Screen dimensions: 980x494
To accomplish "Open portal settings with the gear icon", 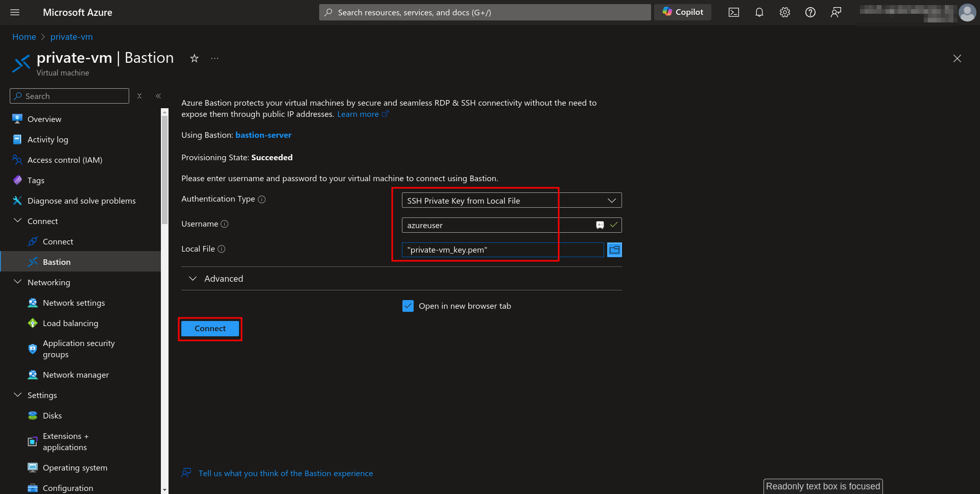I will [784, 12].
